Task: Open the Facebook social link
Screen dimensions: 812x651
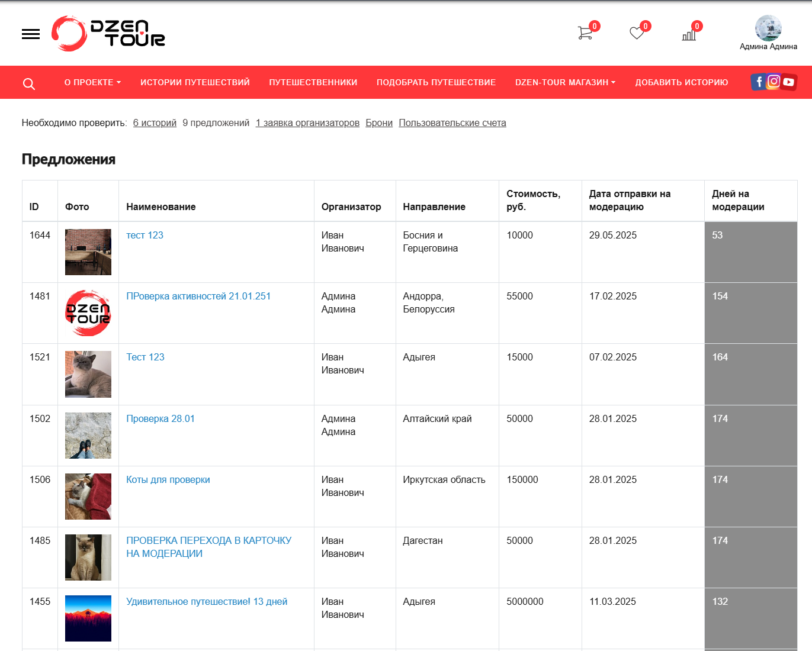Action: point(759,82)
